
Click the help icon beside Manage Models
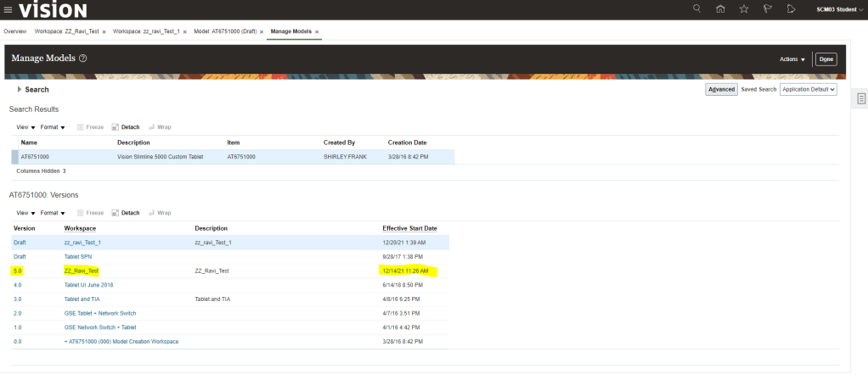83,59
